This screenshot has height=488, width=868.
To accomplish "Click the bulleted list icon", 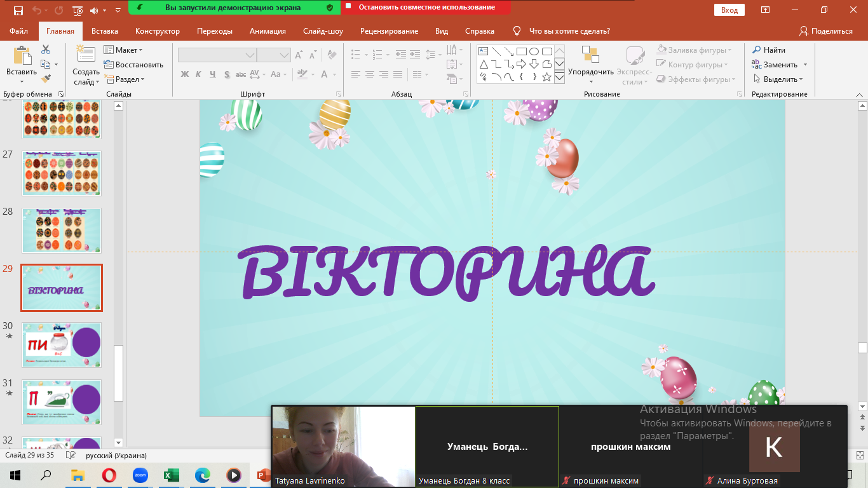I will click(x=356, y=55).
